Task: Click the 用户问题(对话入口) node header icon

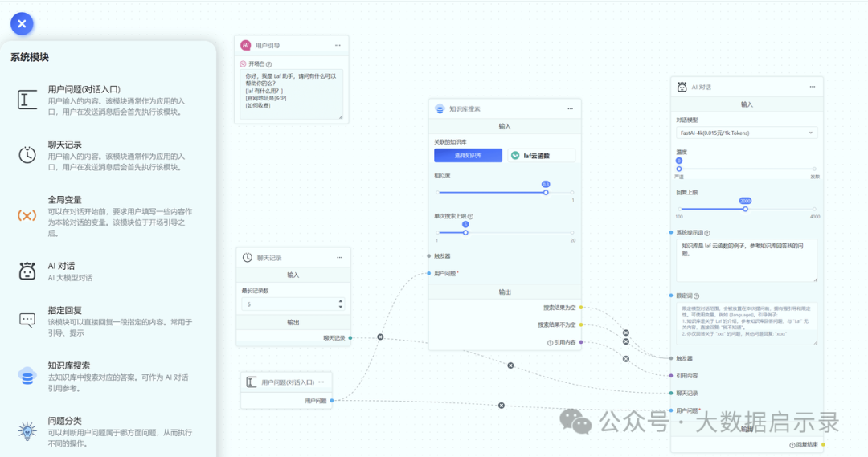Action: (252, 382)
